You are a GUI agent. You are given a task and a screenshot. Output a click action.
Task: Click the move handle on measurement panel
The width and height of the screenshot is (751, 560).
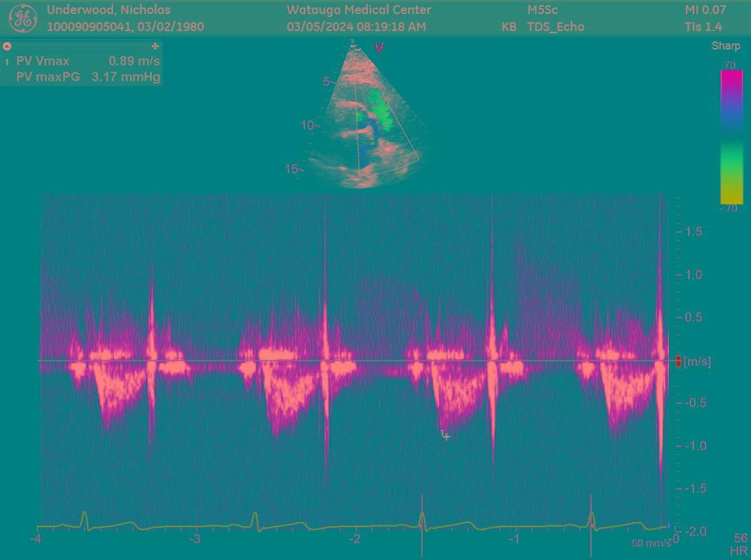[155, 46]
